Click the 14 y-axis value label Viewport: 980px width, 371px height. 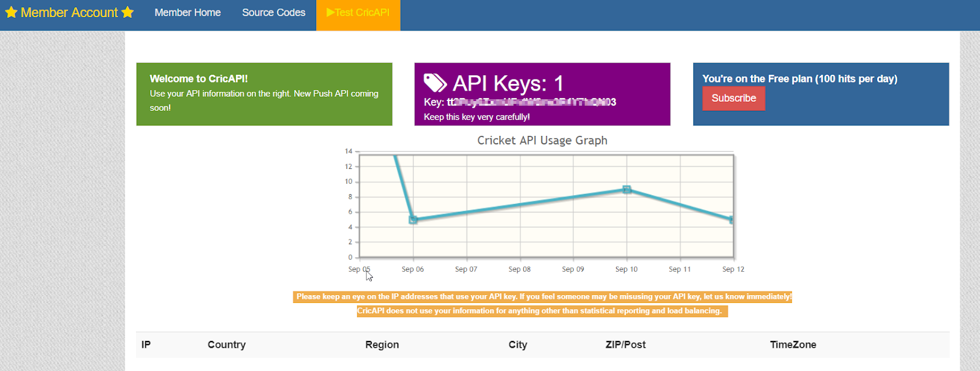coord(349,151)
